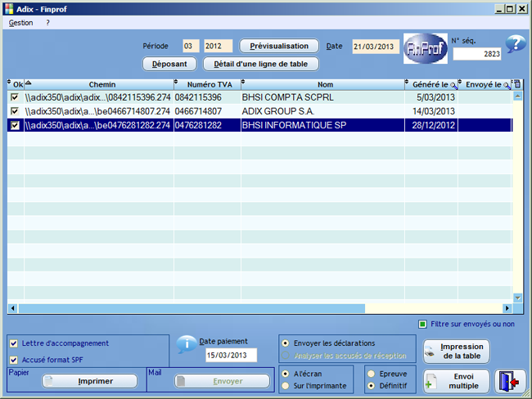
Task: Click the Date paiement info bubble icon
Action: tap(187, 344)
